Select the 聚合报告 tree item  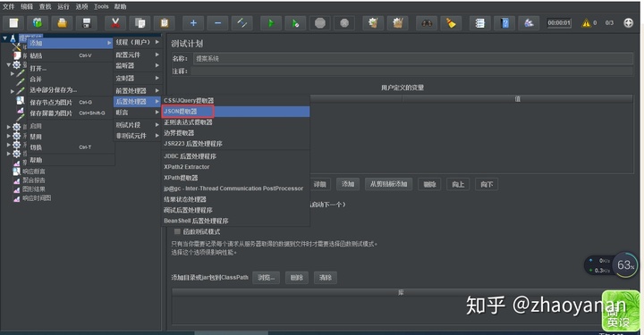point(34,180)
